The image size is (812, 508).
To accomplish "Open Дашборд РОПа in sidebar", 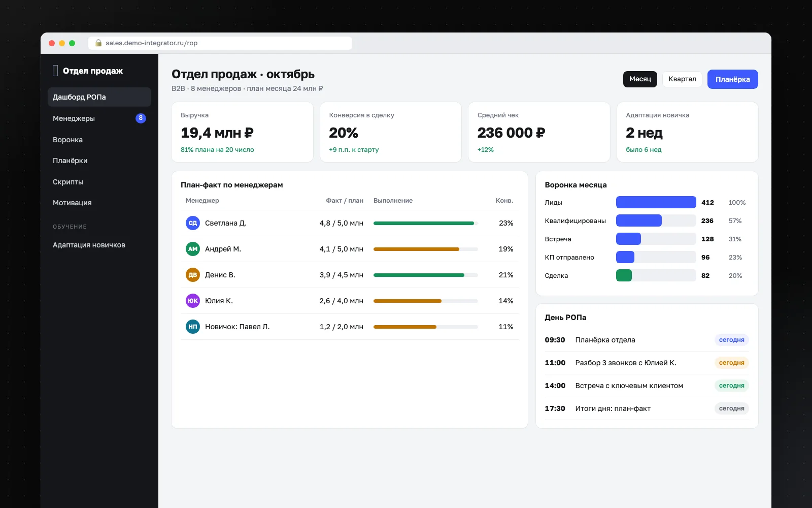I will coord(99,97).
